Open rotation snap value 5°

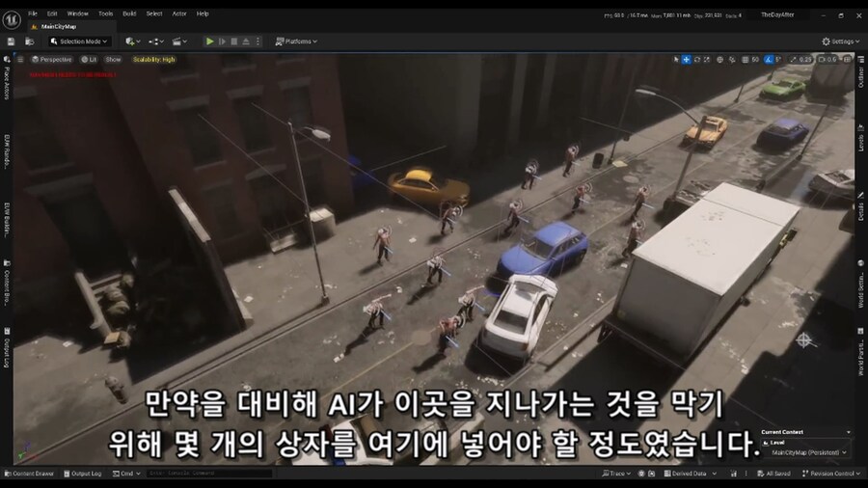pos(777,59)
